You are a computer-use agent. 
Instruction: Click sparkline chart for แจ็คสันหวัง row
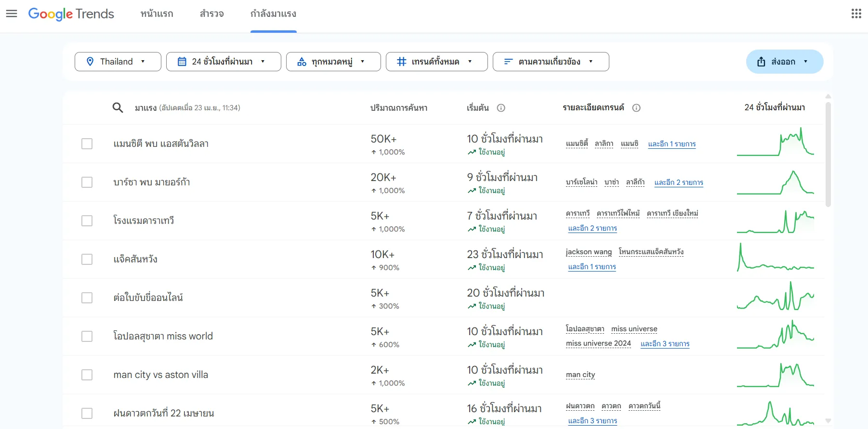click(775, 258)
